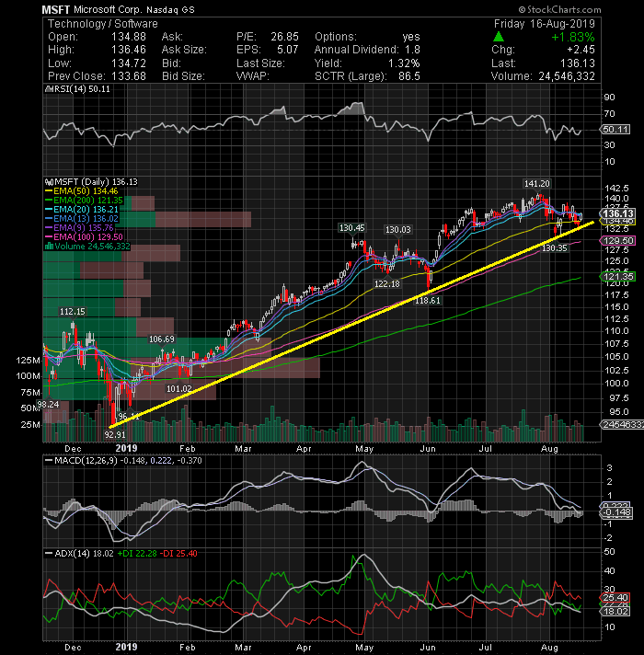Click the Microsoft Corp. company name

(x=108, y=9)
